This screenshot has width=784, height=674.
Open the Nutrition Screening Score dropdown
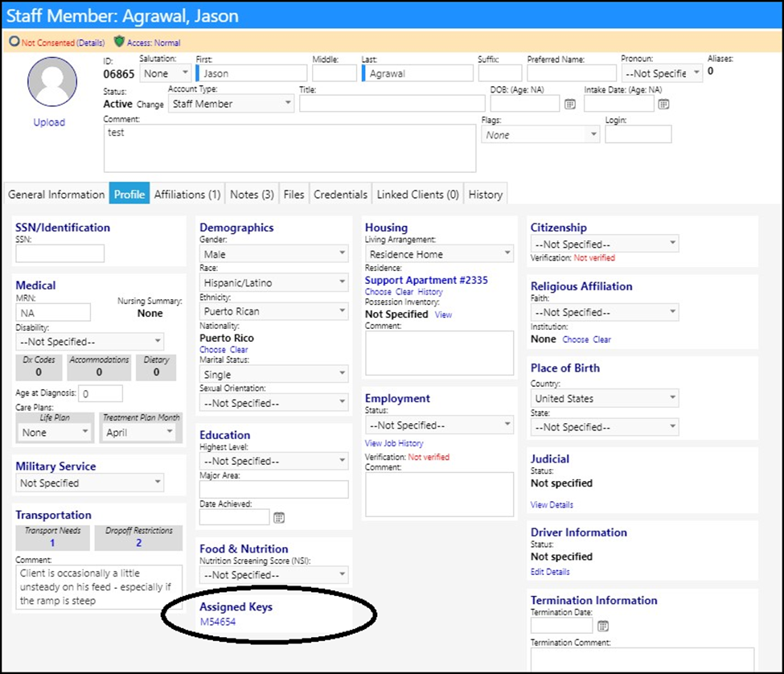coord(273,574)
